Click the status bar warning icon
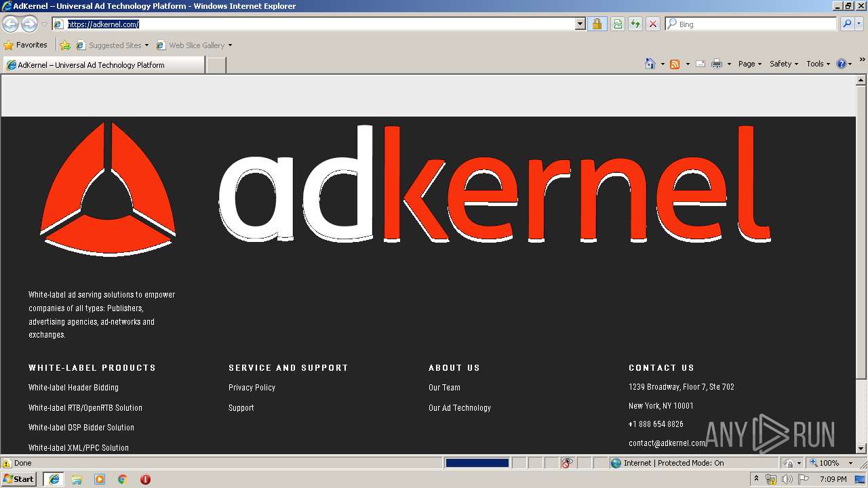This screenshot has height=488, width=868. 7,463
